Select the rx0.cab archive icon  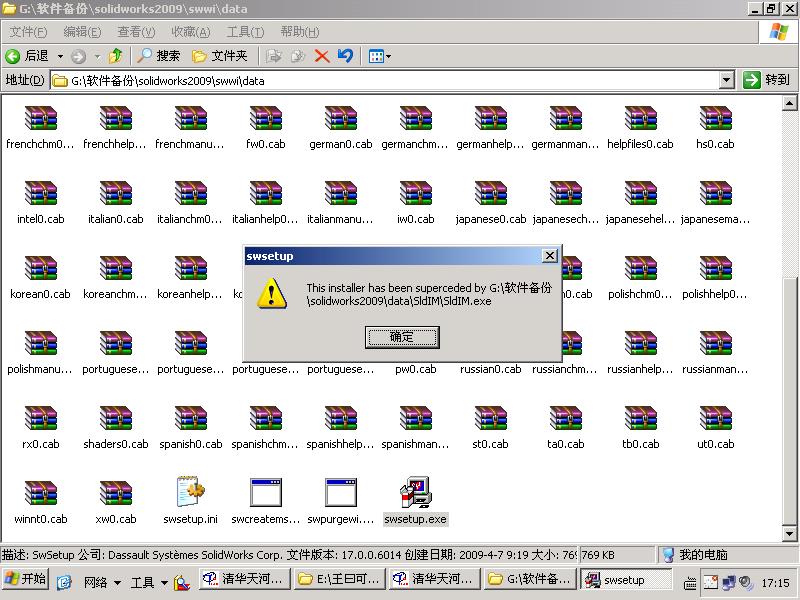pos(41,418)
